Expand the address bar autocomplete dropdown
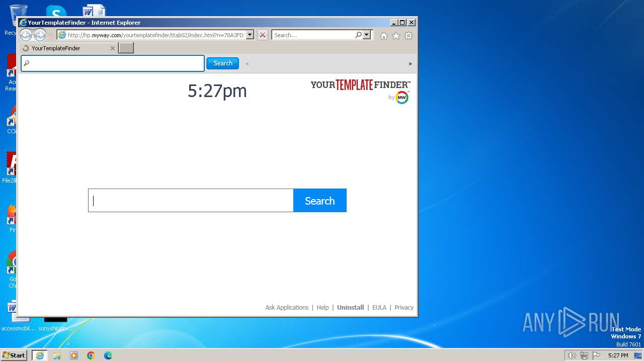Image resolution: width=644 pixels, height=362 pixels. coord(250,35)
